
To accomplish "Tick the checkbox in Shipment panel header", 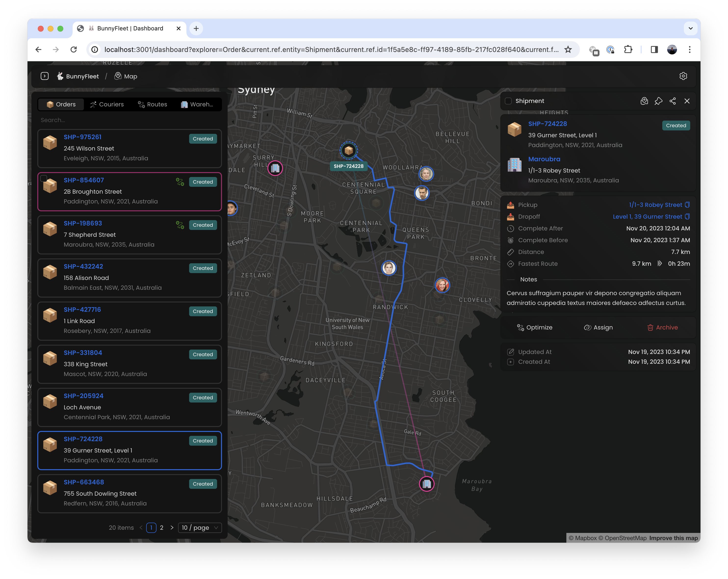I will pos(508,101).
